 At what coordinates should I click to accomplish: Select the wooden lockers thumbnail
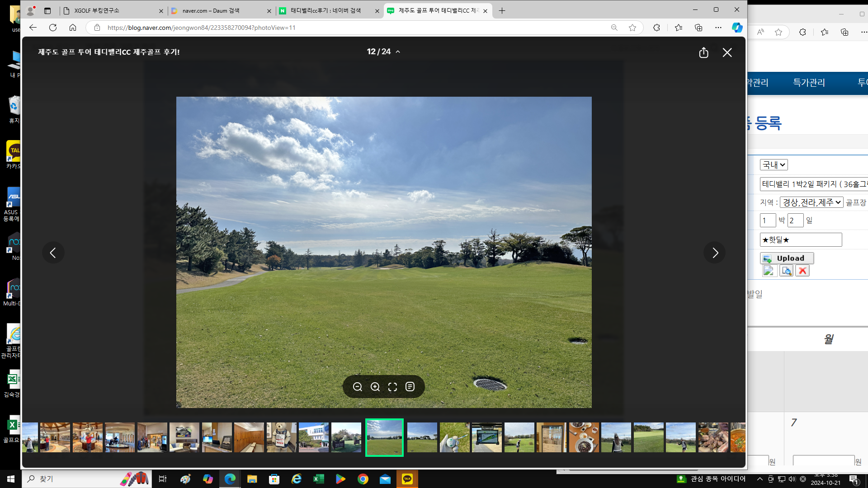point(249,437)
